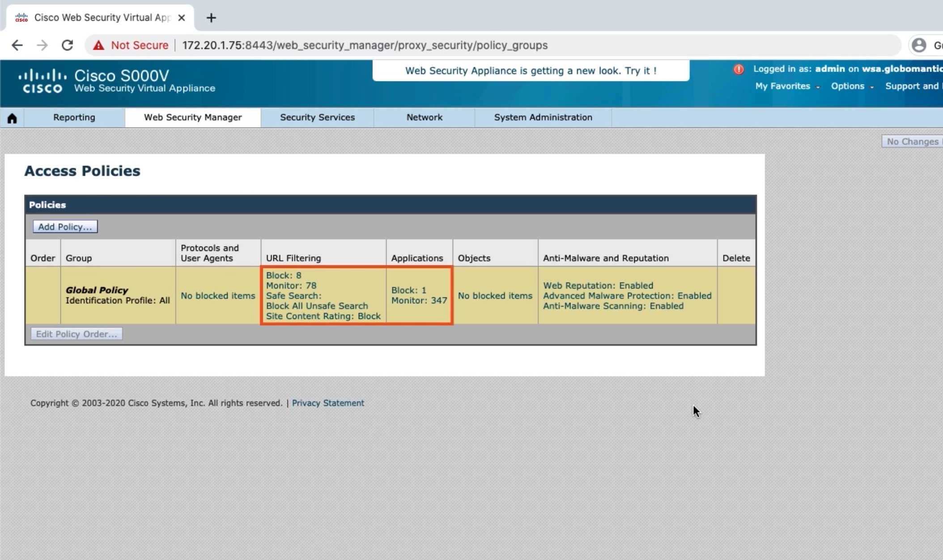Open the Web Security Manager menu
The width and height of the screenshot is (943, 560).
[193, 117]
